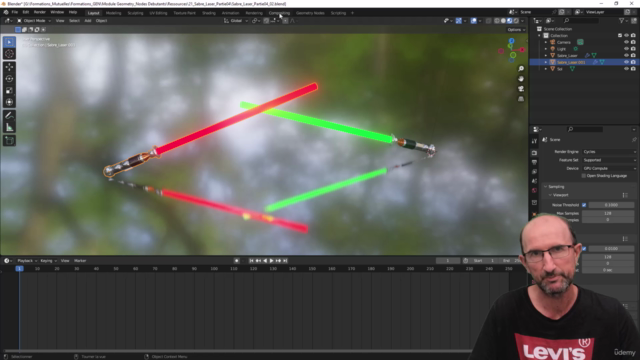Image resolution: width=640 pixels, height=360 pixels.
Task: Select the Add Cube tool
Action: click(9, 141)
